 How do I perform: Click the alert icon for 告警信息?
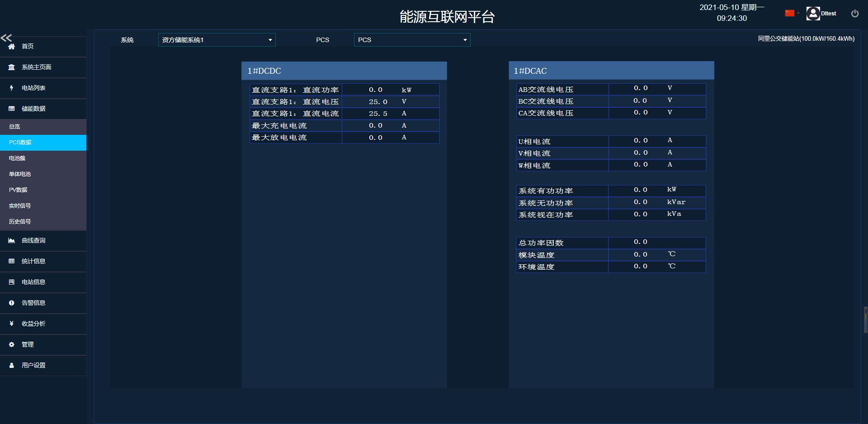coord(12,303)
